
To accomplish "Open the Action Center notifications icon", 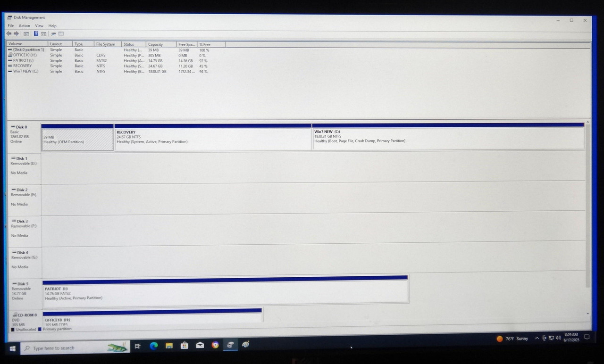I will point(587,337).
